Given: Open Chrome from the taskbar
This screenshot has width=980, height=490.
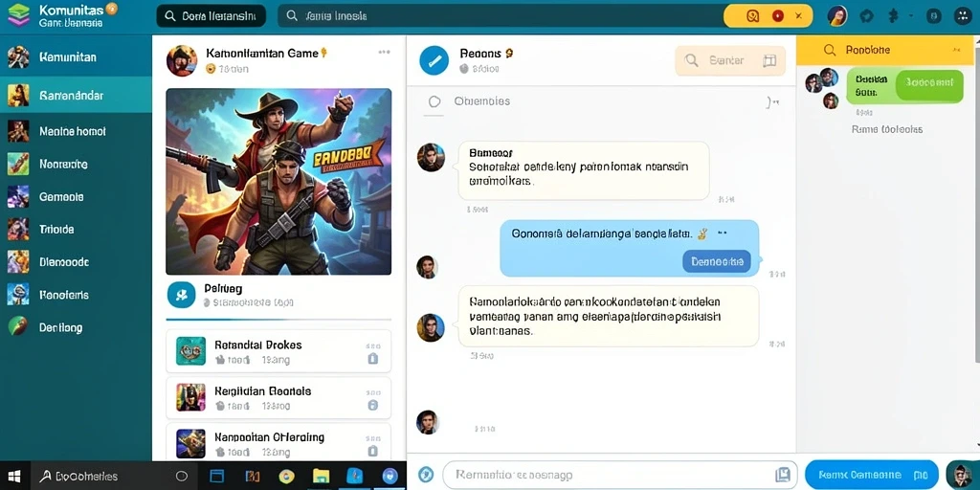Looking at the screenshot, I should click(x=286, y=477).
